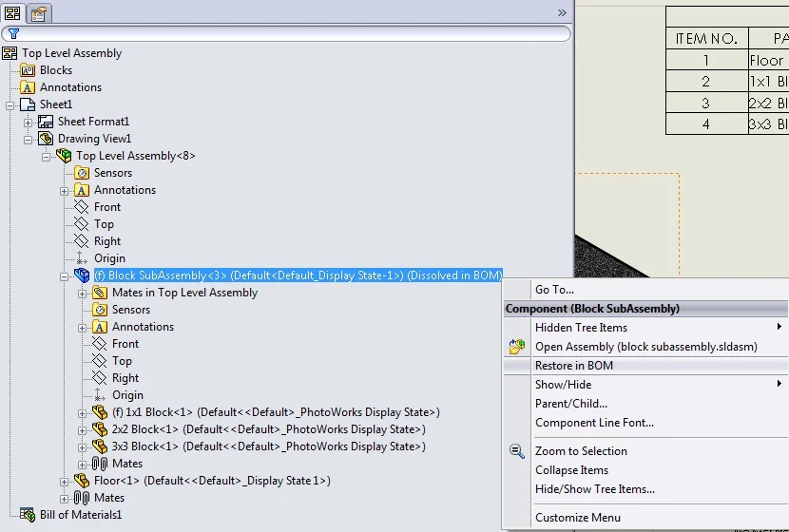The width and height of the screenshot is (789, 532).
Task: Select the Top Level Assembly drawing root icon
Action: click(x=10, y=53)
